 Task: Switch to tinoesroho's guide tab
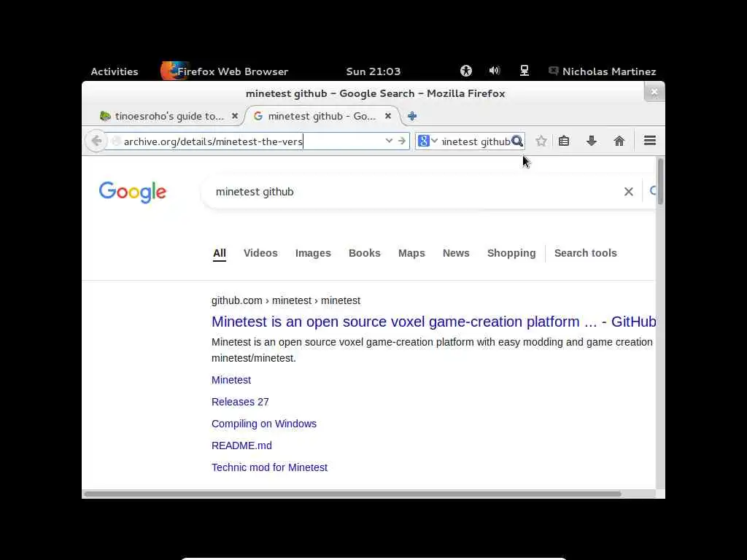point(169,116)
